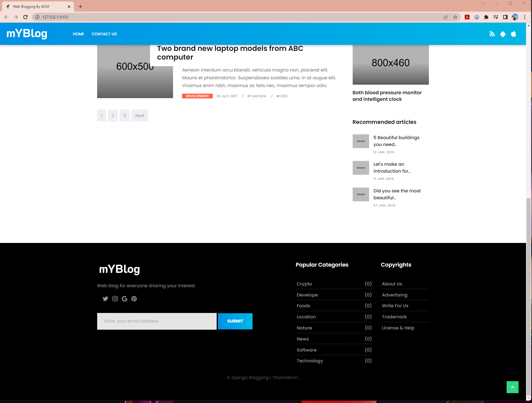The width and height of the screenshot is (532, 403).
Task: Open the Instagram icon in footer
Action: [x=115, y=299]
